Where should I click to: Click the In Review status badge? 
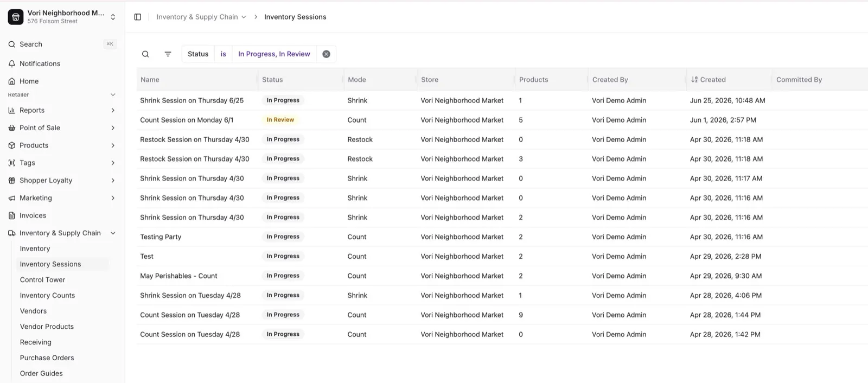[x=280, y=120]
